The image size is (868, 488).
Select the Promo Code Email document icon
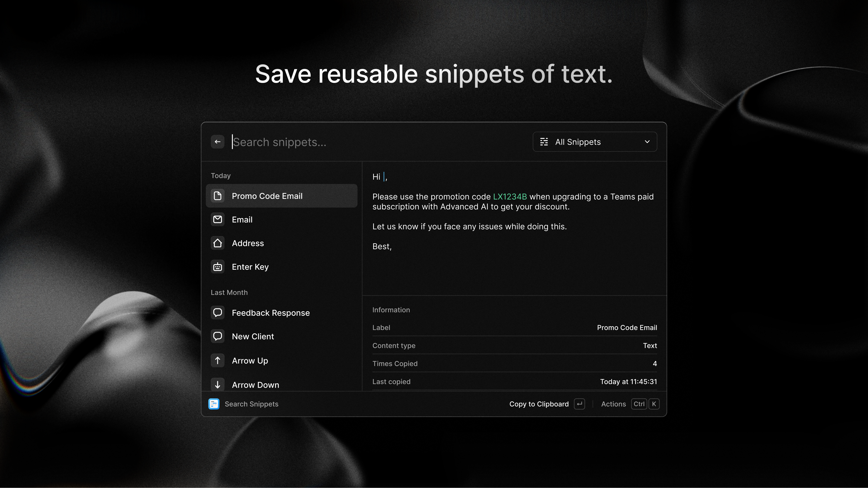217,196
